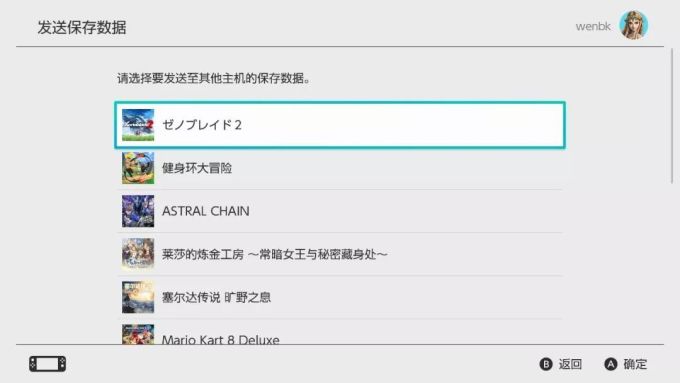Click the Switch console icon at bottom left
The height and width of the screenshot is (383, 680).
coord(48,364)
